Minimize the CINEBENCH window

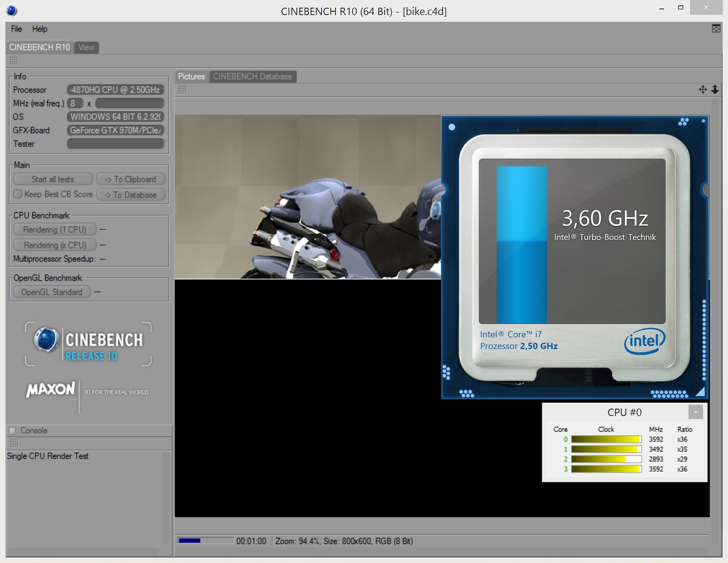click(661, 8)
